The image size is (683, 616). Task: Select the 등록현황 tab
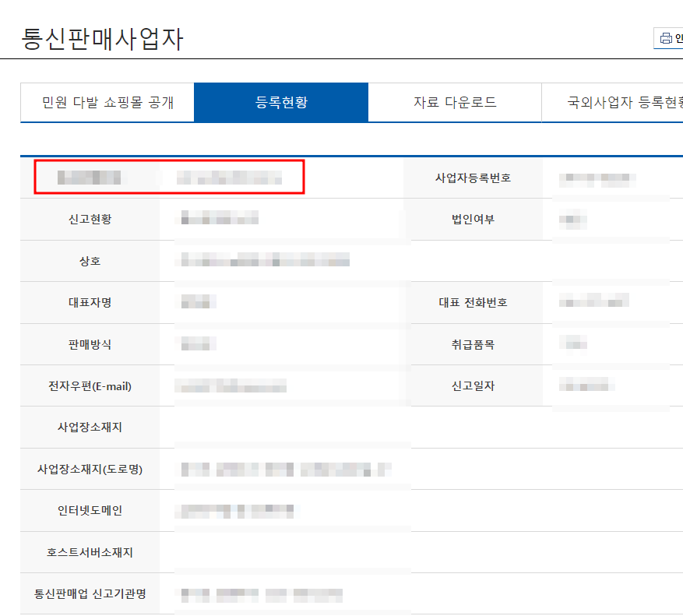(x=281, y=102)
